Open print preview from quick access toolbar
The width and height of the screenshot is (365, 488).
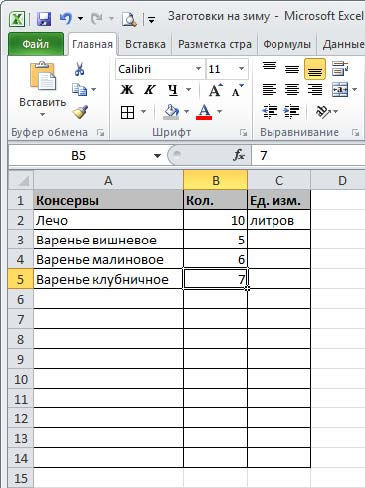coord(129,19)
